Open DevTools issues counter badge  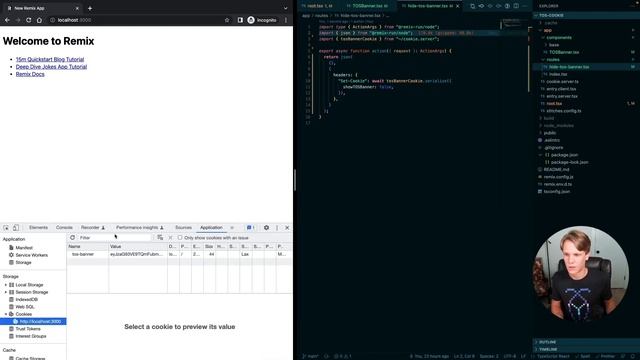250,227
